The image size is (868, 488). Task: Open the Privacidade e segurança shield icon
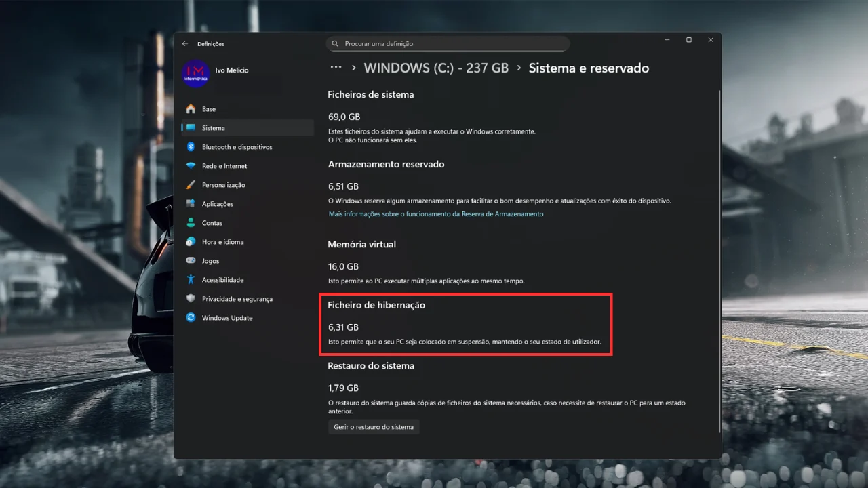191,299
